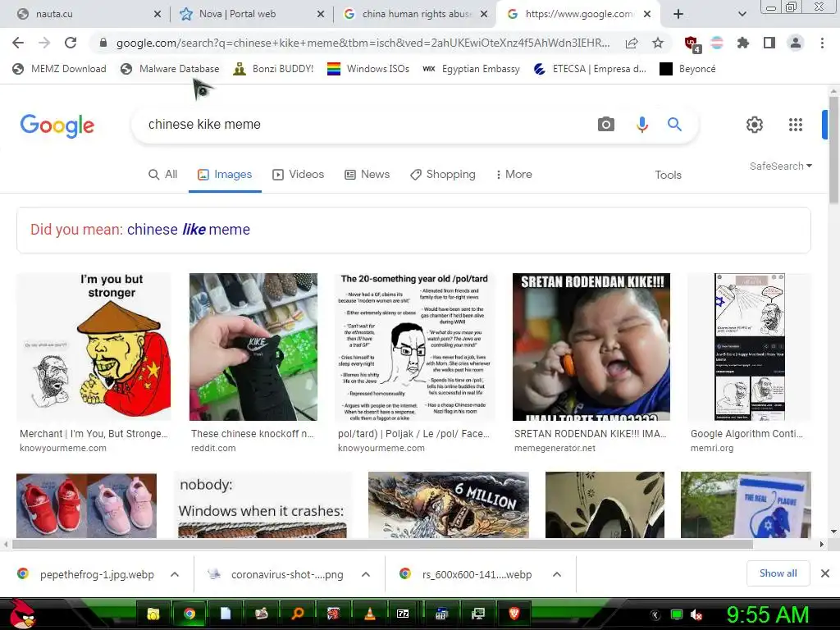Open Google quick settings gear
The height and width of the screenshot is (630, 840).
[x=755, y=125]
